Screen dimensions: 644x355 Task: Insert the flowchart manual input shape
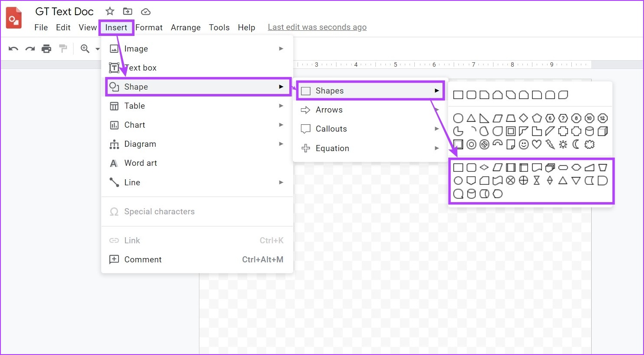point(590,168)
